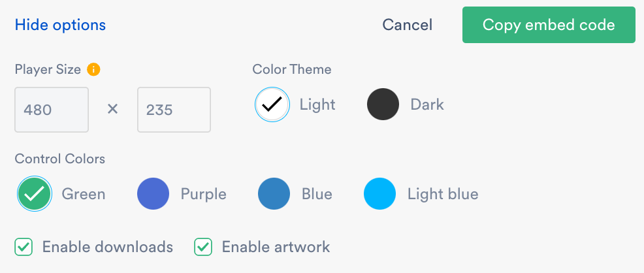Image resolution: width=644 pixels, height=273 pixels.
Task: Click the player height field showing 235
Action: click(174, 110)
